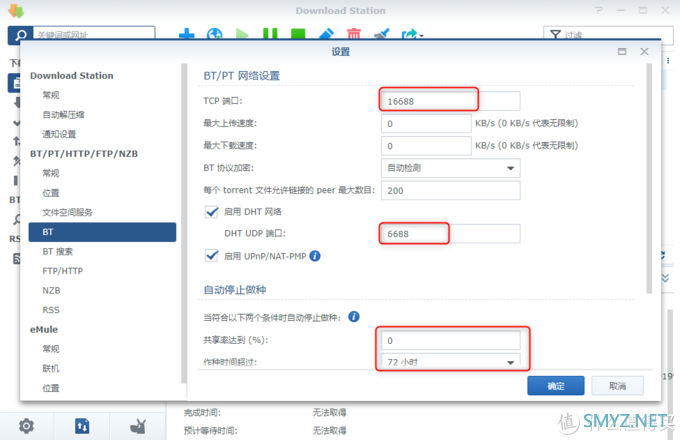Select 自动解压缩 in sidebar
Image resolution: width=680 pixels, height=440 pixels.
coord(63,114)
